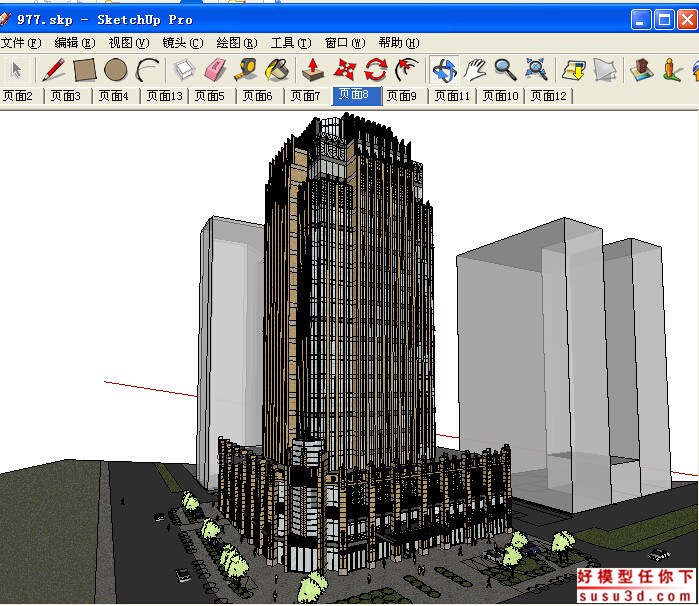Switch to scene tab 页面2
Image resolution: width=699 pixels, height=606 pixels.
(20, 96)
